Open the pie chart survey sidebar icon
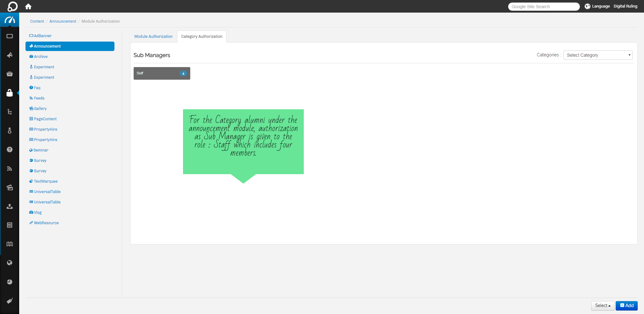Image resolution: width=644 pixels, height=314 pixels. 10,282
